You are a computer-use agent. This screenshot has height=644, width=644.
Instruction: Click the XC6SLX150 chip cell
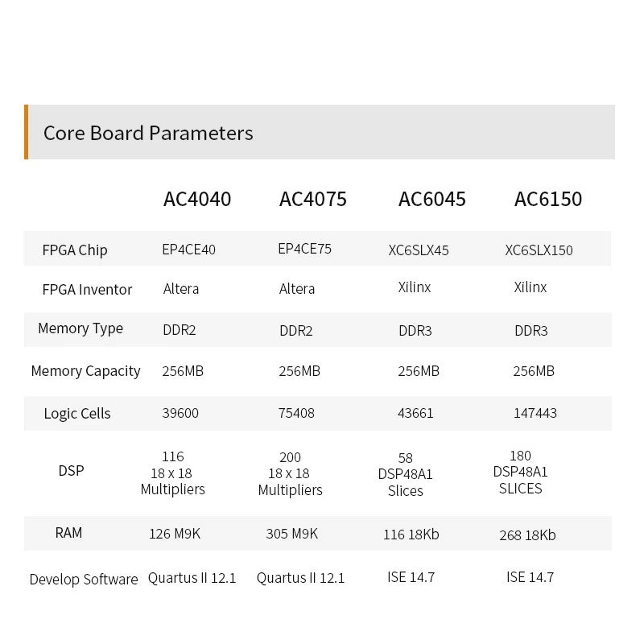pos(539,250)
